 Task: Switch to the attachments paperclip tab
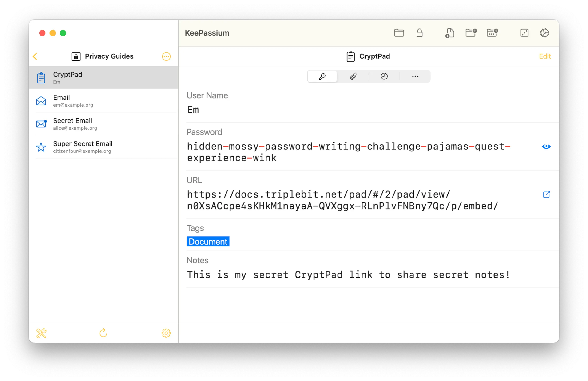[353, 76]
